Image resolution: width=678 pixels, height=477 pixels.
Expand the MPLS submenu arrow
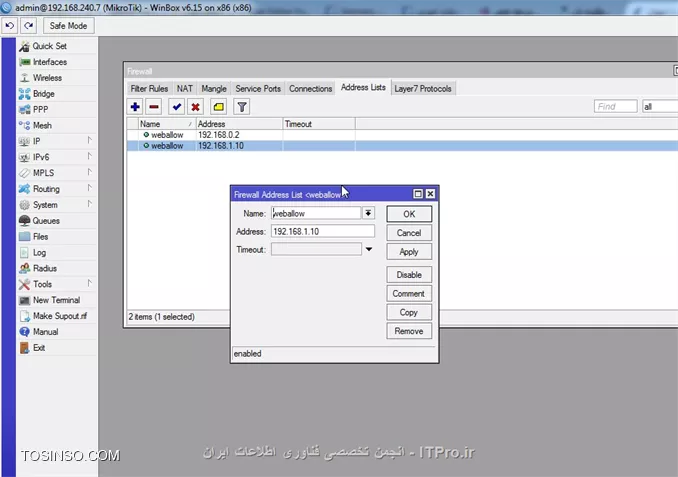(x=90, y=172)
